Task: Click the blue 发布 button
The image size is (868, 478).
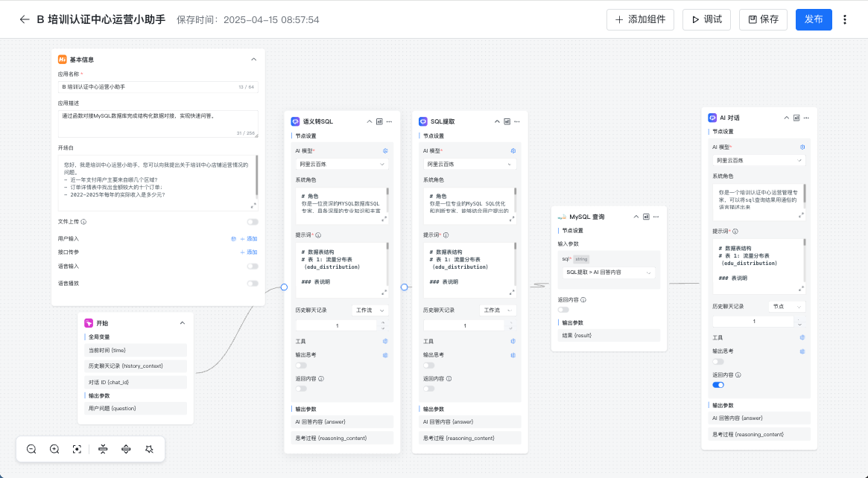Action: pos(814,19)
